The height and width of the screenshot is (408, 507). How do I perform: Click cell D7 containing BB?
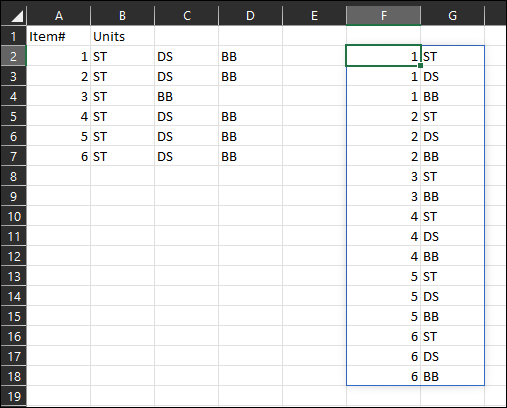pos(250,156)
